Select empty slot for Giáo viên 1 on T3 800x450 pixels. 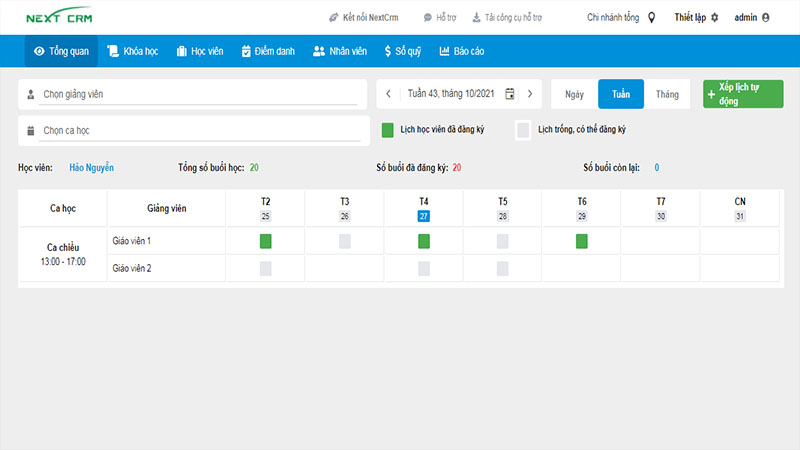point(345,241)
